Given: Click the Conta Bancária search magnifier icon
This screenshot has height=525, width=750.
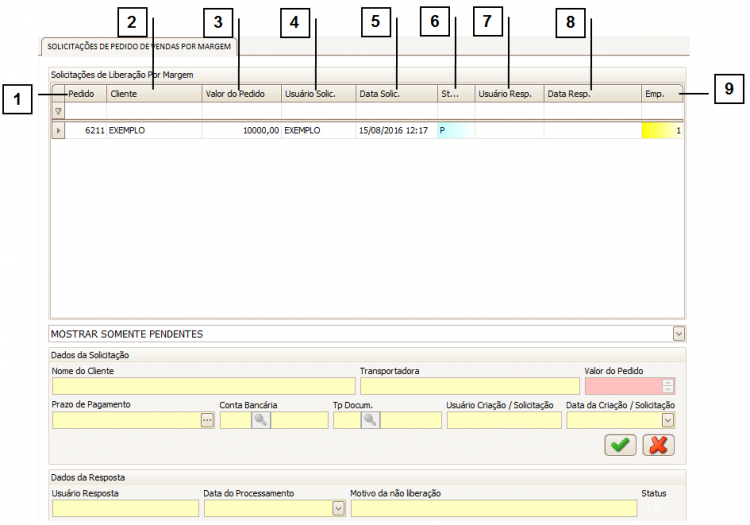Looking at the screenshot, I should tap(258, 421).
